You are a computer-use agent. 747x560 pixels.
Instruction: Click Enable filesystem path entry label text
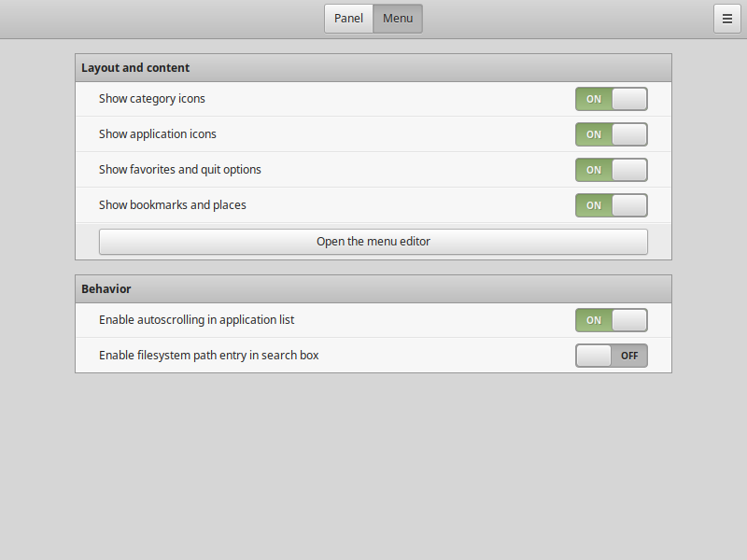point(208,356)
